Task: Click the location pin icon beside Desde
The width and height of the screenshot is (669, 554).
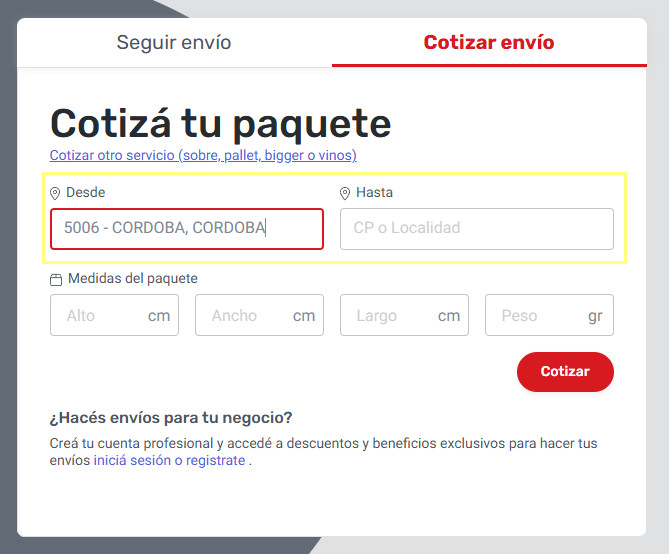Action: pyautogui.click(x=55, y=193)
